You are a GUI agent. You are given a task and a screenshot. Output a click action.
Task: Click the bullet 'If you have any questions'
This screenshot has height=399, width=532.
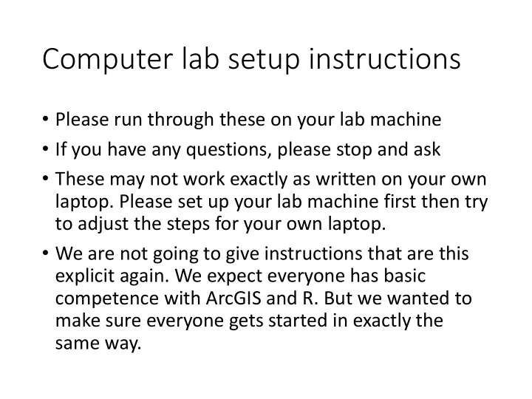[x=248, y=149]
